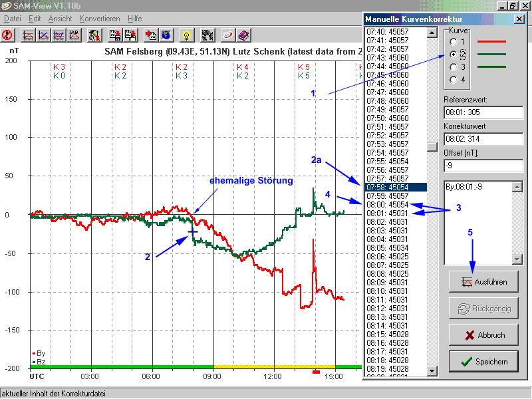This screenshot has width=532, height=399.
Task: Click the Referenzwert field showing 08:01: 305
Action: coord(483,112)
